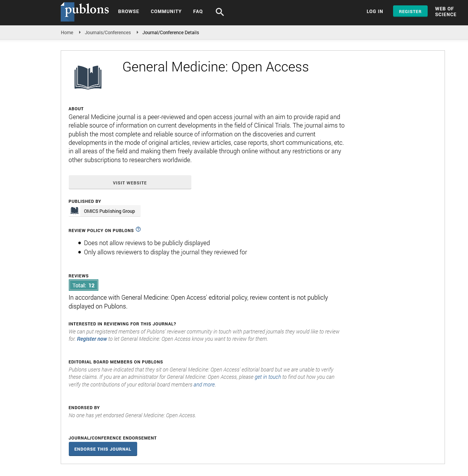
Task: Click the OMICS publisher book icon
Action: coord(75,211)
